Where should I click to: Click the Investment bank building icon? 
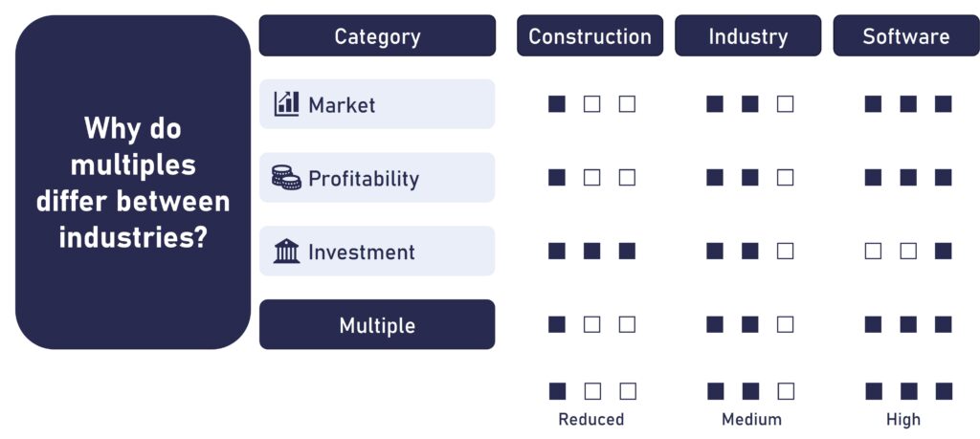[286, 251]
